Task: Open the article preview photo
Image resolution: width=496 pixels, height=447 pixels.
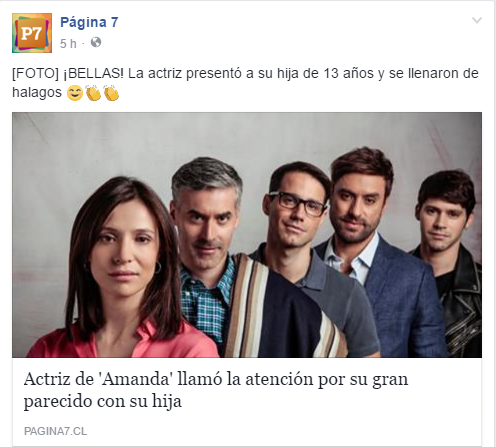Action: (247, 235)
